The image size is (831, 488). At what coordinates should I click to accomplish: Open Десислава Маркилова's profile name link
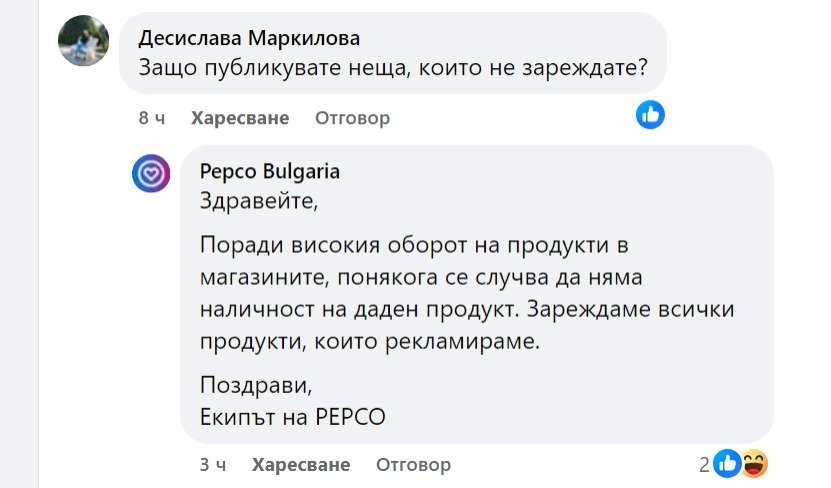coord(249,38)
